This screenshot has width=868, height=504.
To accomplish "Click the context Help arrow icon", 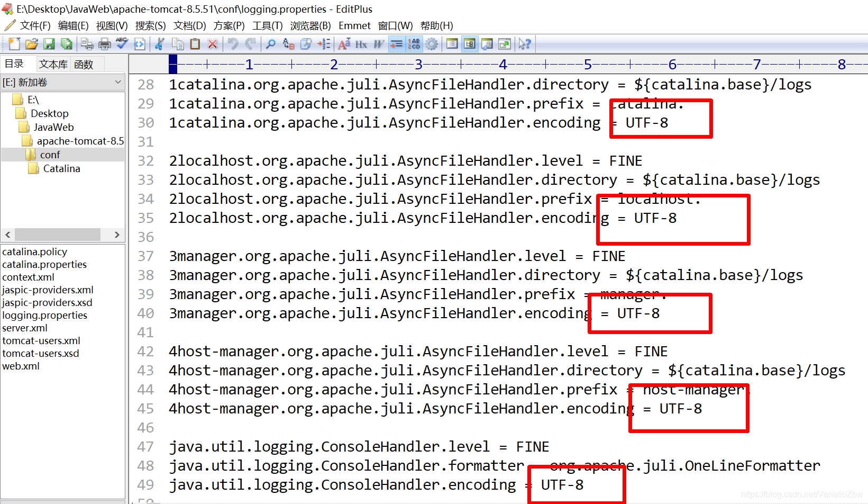I will click(x=525, y=44).
